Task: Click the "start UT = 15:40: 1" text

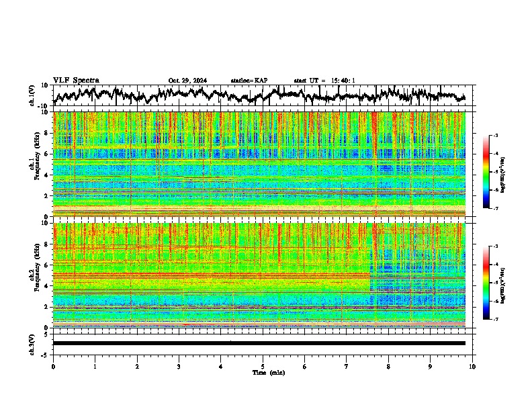Action: [324, 81]
